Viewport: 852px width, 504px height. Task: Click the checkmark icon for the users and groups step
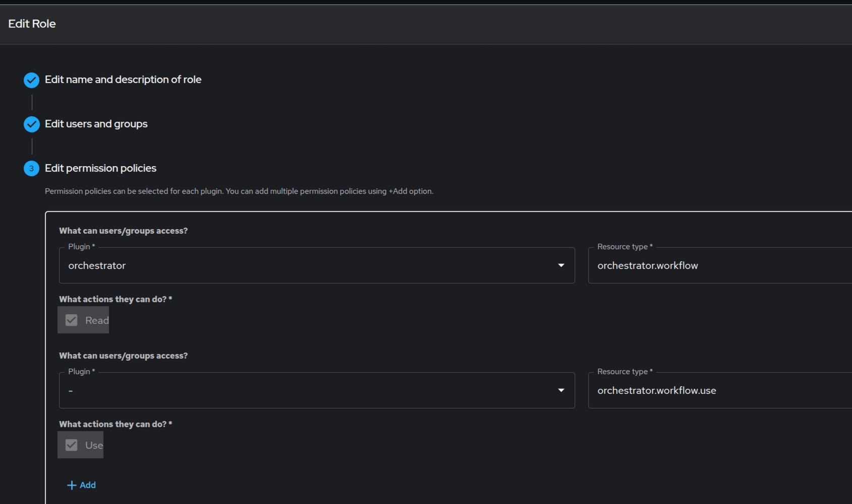click(31, 124)
